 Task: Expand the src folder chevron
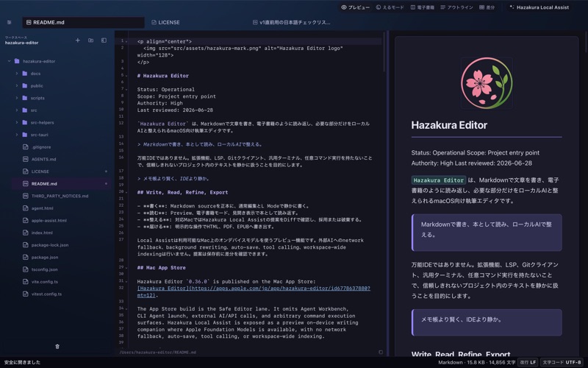[17, 110]
